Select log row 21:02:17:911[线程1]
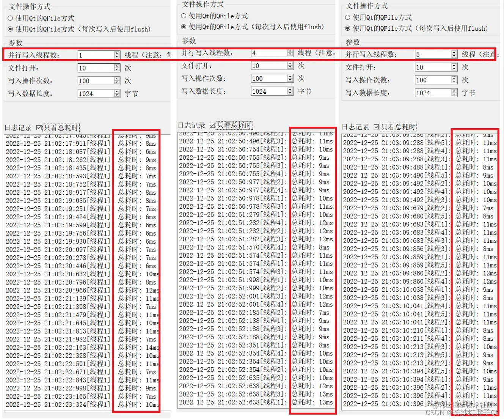Screen dimensions: 504x420 pyautogui.click(x=81, y=143)
